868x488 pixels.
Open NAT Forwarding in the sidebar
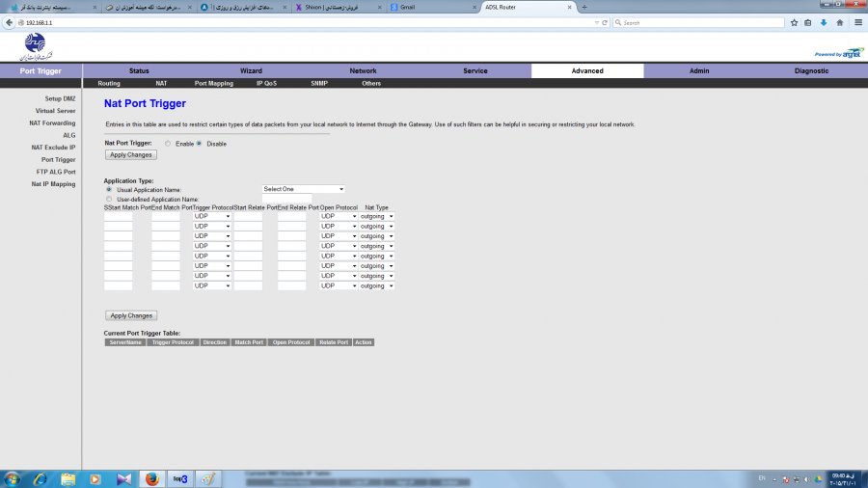point(53,122)
